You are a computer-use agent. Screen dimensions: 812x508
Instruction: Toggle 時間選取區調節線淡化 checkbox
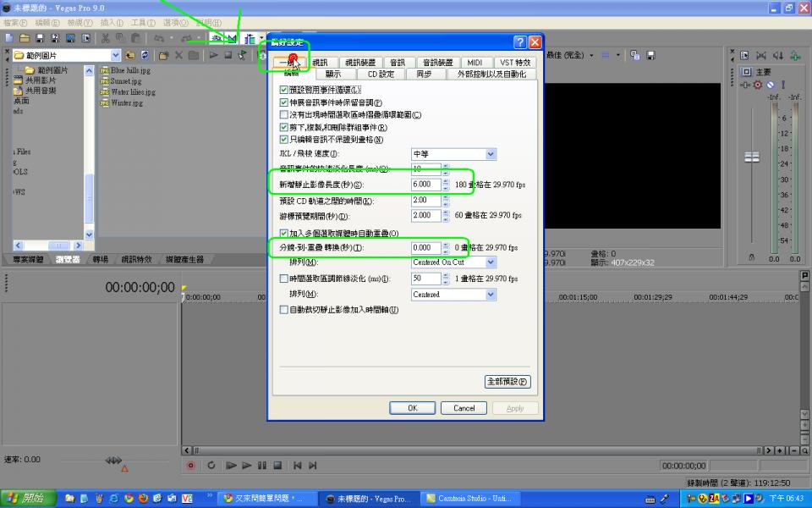tap(284, 278)
